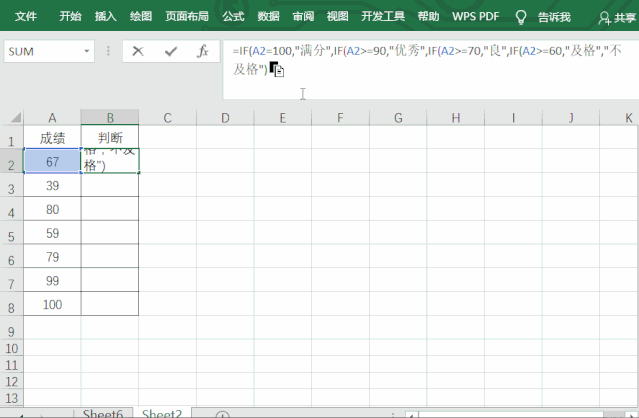
Task: Click the paste options icon in the formula bar
Action: pos(277,69)
